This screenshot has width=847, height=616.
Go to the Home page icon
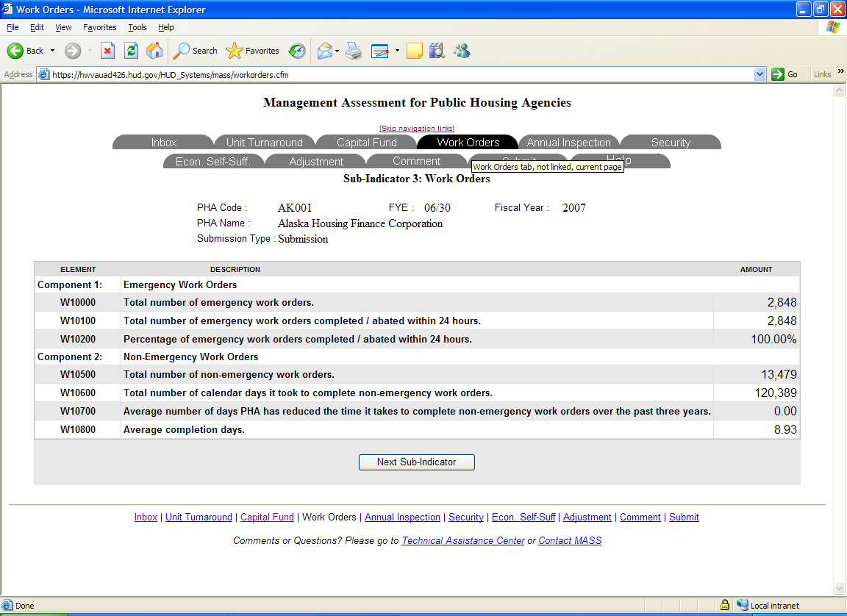pyautogui.click(x=154, y=51)
